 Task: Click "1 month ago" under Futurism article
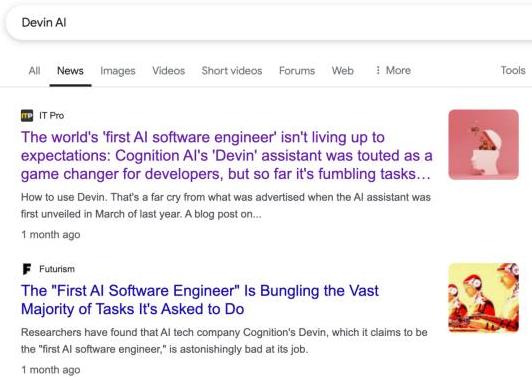click(x=51, y=370)
